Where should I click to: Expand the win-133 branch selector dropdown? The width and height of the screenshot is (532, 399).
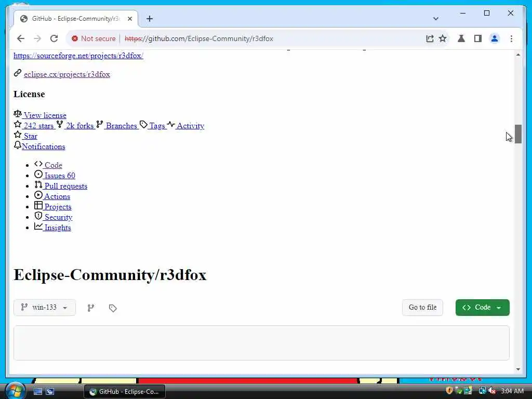45,308
